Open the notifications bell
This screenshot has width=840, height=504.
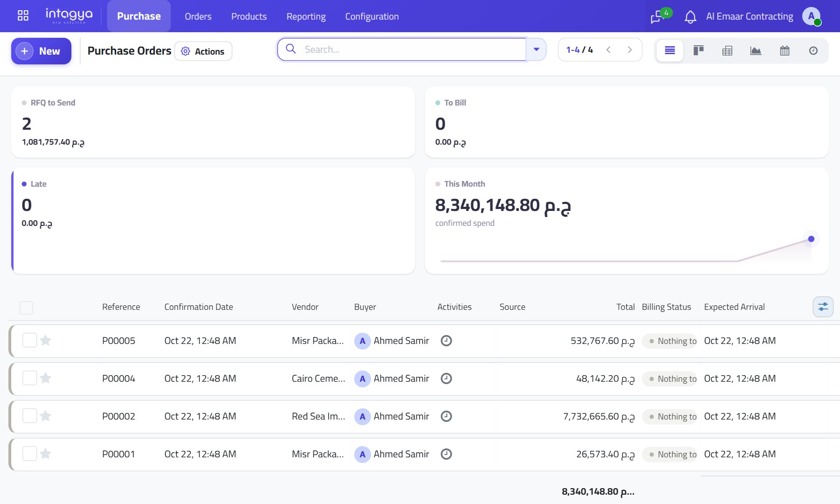click(690, 17)
